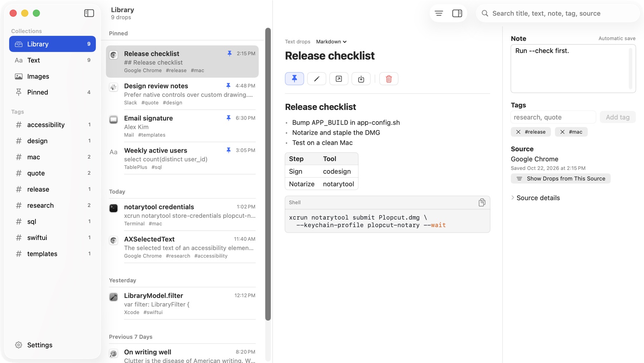Open the list filter options icon
The image size is (644, 363).
439,13
